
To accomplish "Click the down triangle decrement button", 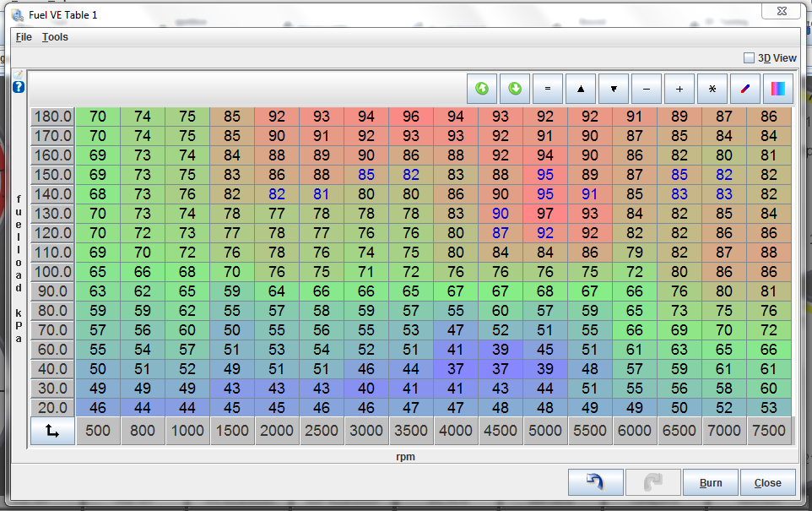I will click(x=614, y=89).
